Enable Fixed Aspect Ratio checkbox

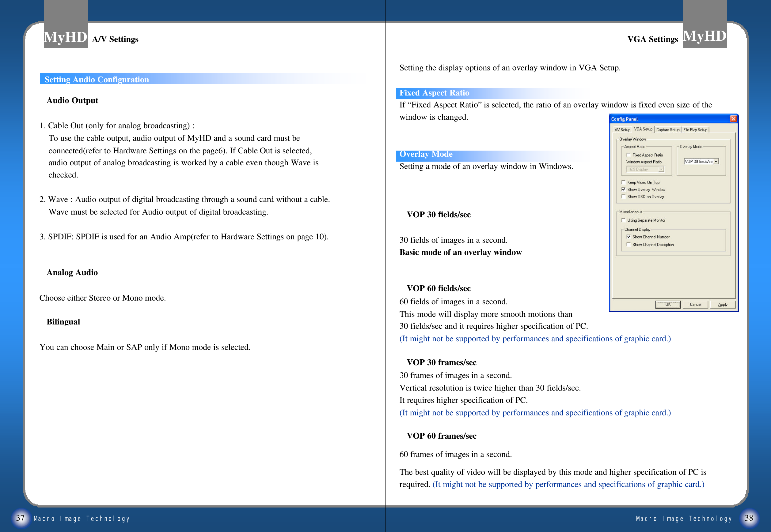(x=629, y=155)
